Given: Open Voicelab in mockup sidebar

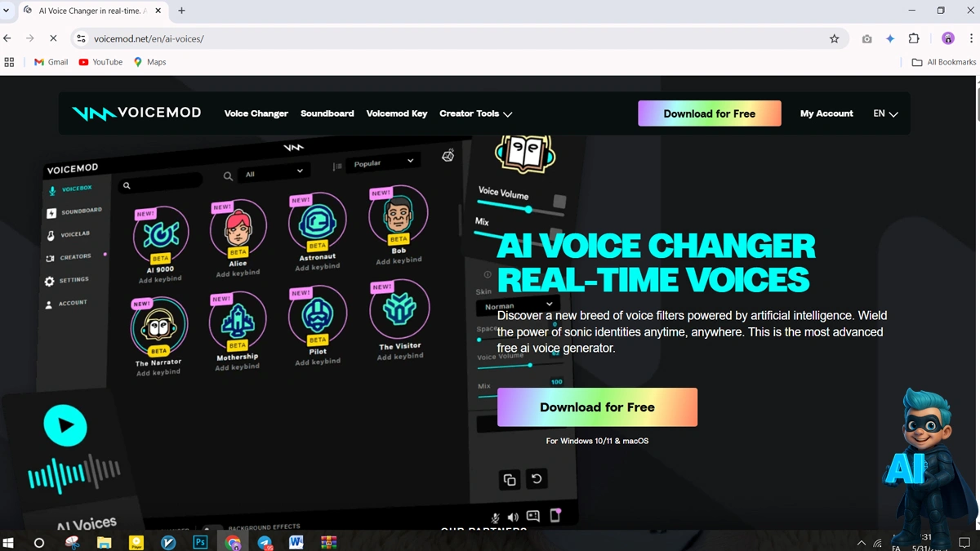Looking at the screenshot, I should tap(69, 235).
